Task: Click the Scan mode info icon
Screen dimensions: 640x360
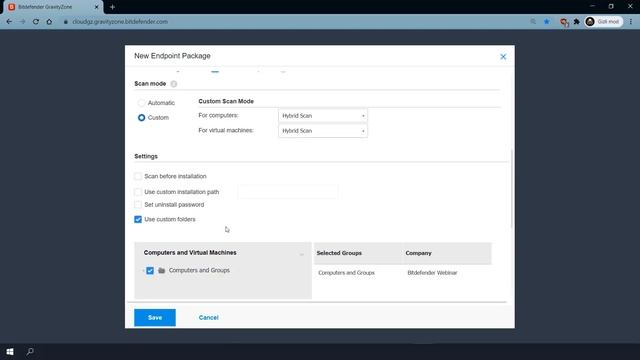Action: [173, 84]
